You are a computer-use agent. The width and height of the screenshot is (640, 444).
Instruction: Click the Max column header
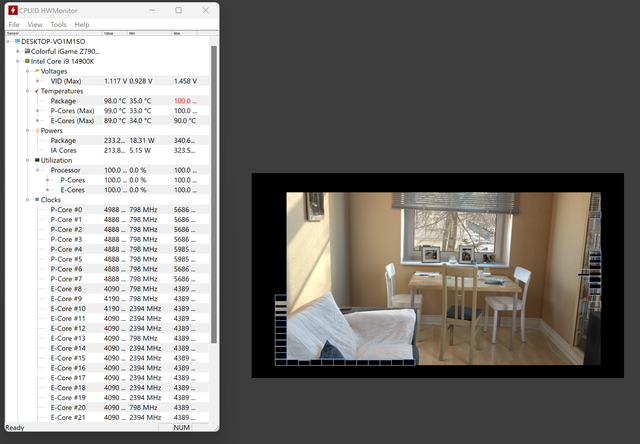point(185,33)
